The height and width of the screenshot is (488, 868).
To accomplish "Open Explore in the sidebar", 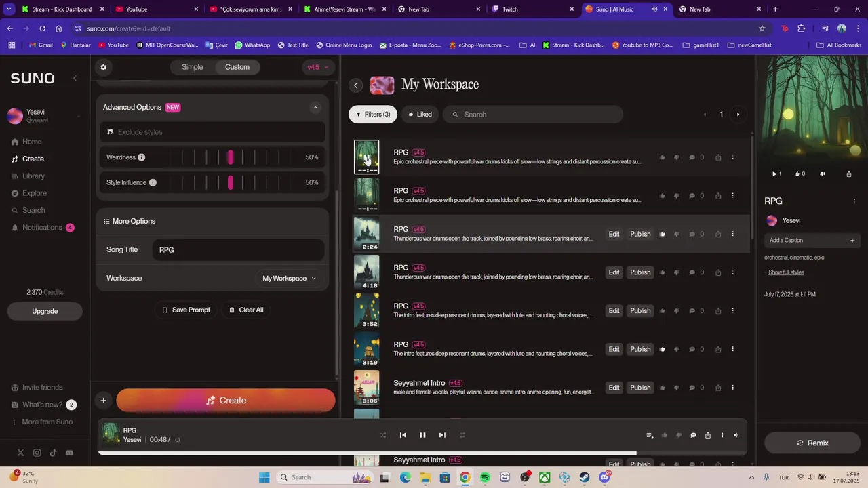I will pyautogui.click(x=35, y=193).
